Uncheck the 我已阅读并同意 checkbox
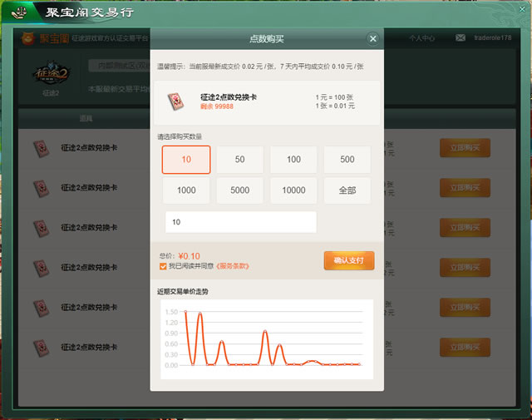532x420 pixels. (x=163, y=266)
